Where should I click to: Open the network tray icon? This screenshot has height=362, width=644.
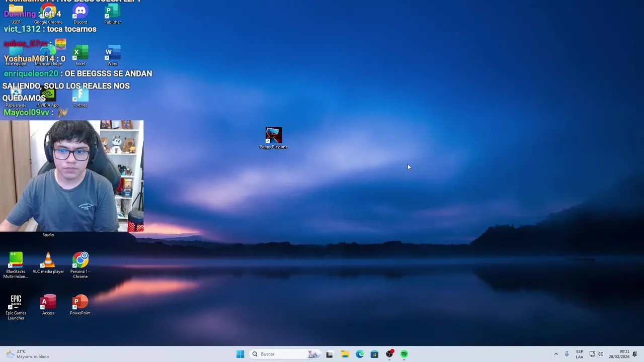point(592,354)
